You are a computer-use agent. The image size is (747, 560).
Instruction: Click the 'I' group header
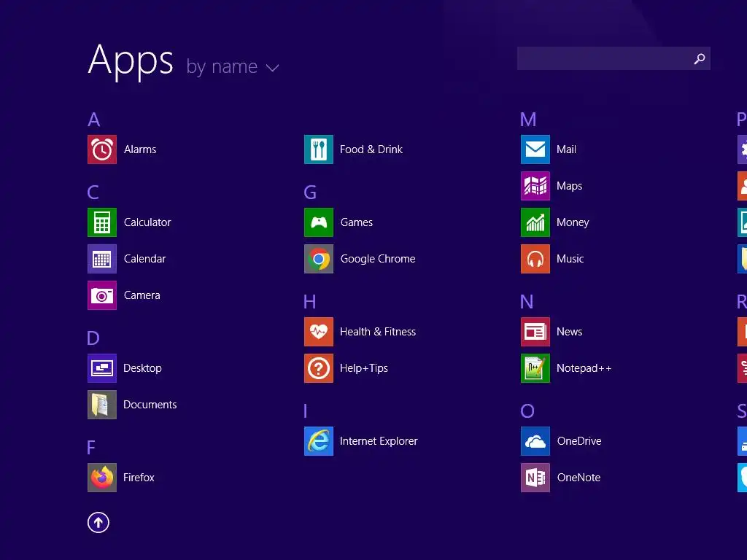[x=306, y=411]
